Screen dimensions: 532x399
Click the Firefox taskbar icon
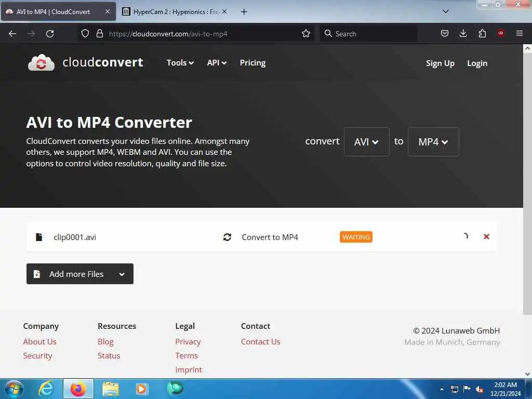(x=78, y=389)
